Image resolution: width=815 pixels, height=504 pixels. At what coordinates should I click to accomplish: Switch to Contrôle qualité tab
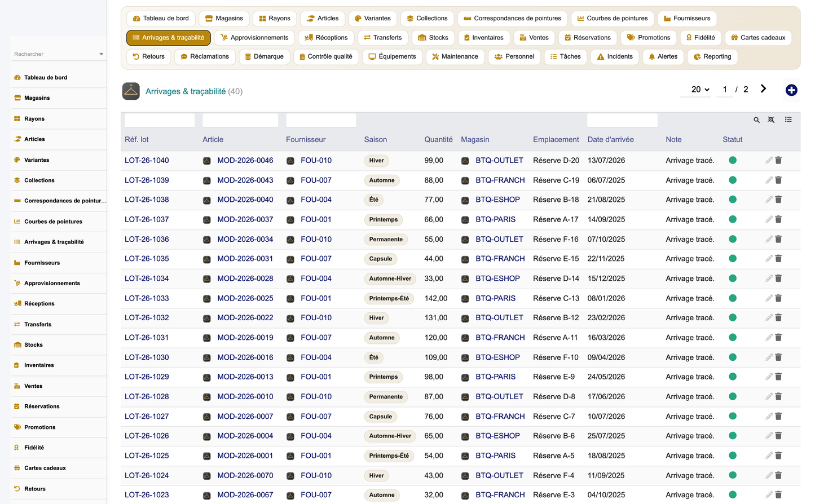[326, 56]
